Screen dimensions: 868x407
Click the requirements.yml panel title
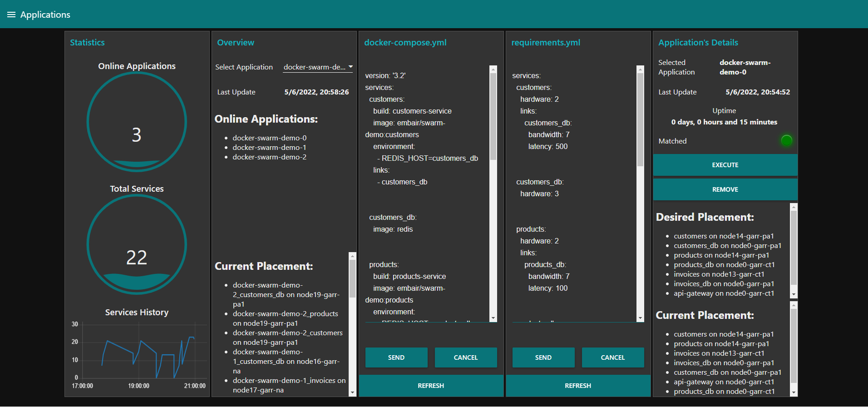546,42
